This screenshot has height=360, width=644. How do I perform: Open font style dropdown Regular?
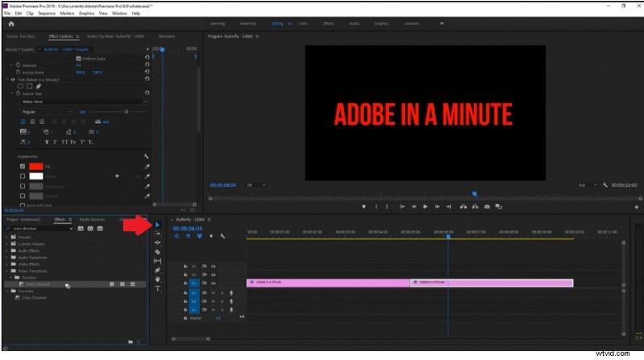(x=47, y=112)
